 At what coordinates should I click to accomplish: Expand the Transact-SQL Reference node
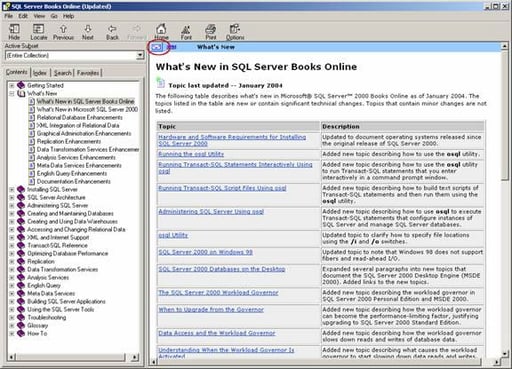point(12,245)
